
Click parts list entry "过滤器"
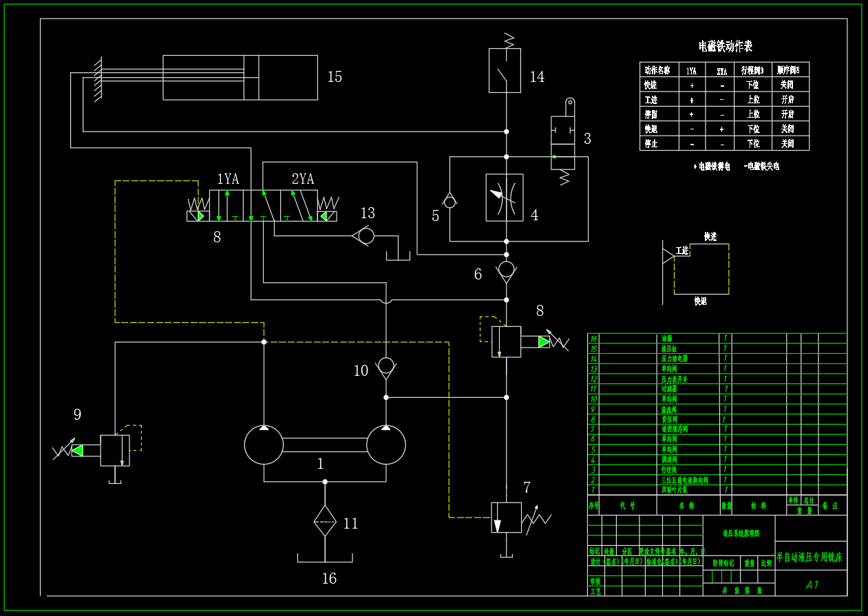[x=670, y=389]
